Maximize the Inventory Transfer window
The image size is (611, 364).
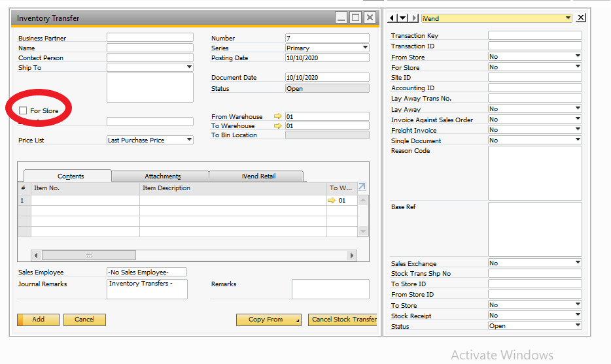(x=355, y=18)
